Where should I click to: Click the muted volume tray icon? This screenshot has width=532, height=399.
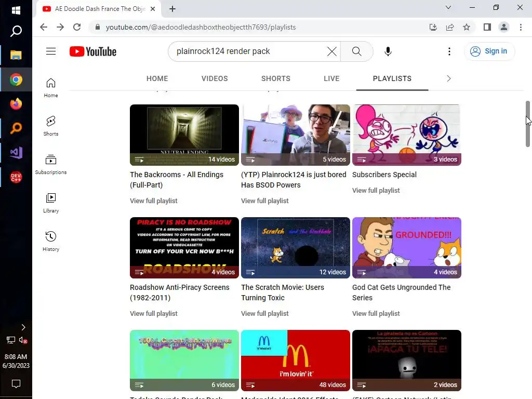(23, 340)
